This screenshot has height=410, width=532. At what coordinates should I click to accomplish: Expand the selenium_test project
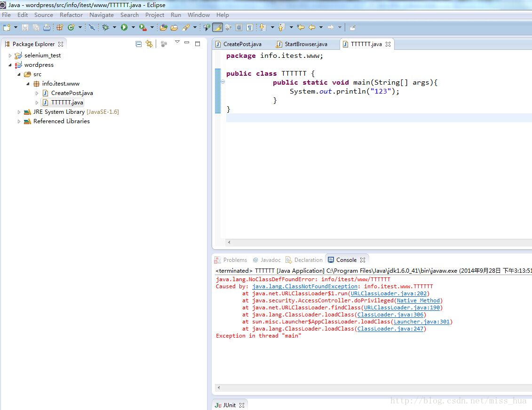pyautogui.click(x=10, y=55)
